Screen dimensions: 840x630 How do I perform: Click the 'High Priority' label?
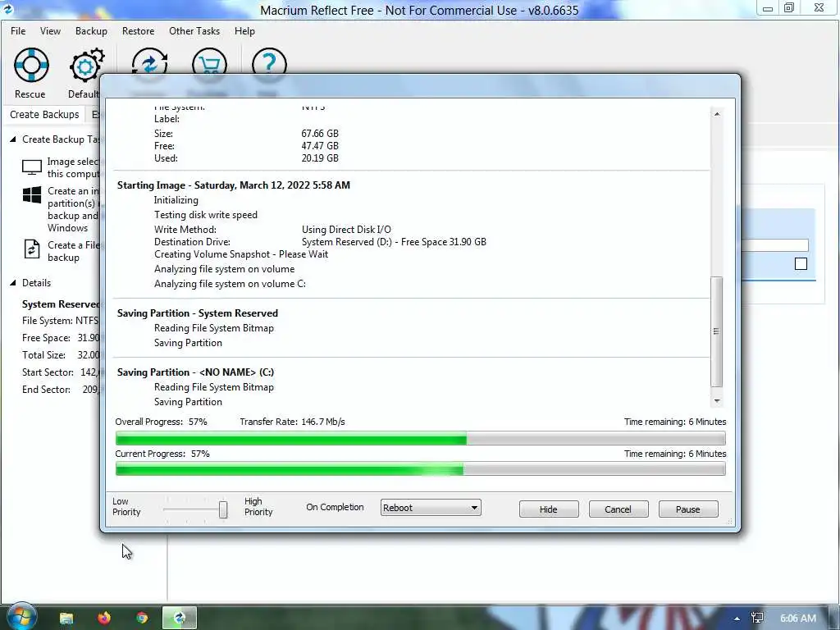(258, 507)
